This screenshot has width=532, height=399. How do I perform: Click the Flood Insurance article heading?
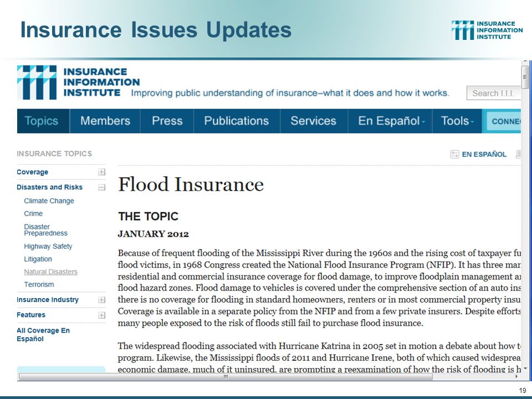click(191, 185)
